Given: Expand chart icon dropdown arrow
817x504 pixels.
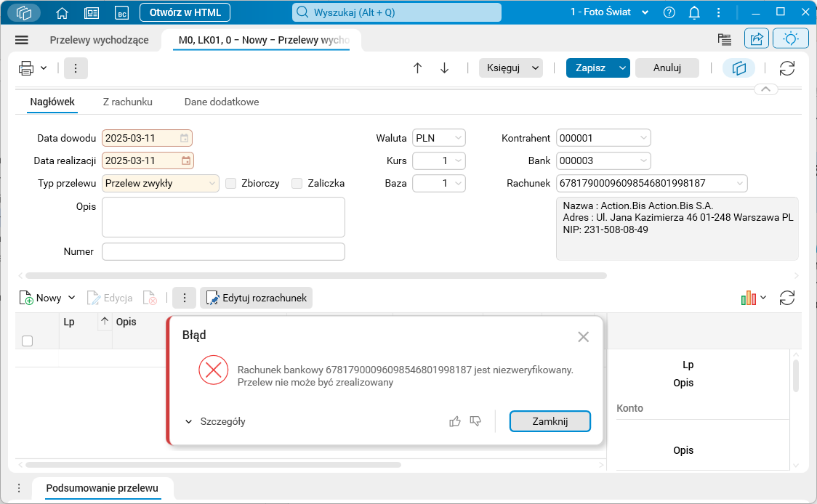Looking at the screenshot, I should click(x=763, y=298).
